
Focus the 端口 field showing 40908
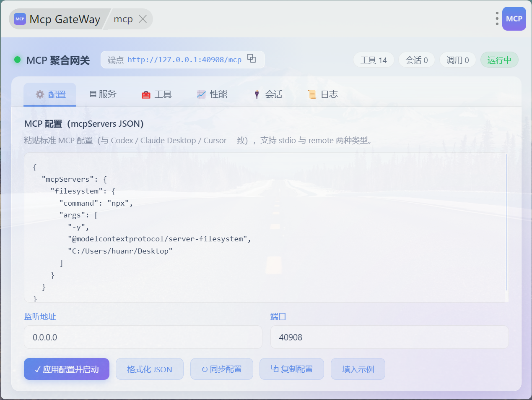point(389,337)
